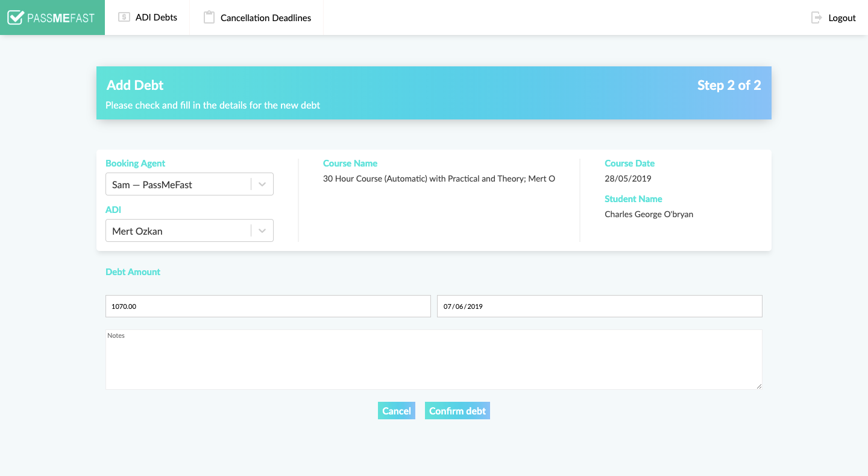Image resolution: width=868 pixels, height=476 pixels.
Task: Click the student name Charles George O'bryan
Action: 649,214
